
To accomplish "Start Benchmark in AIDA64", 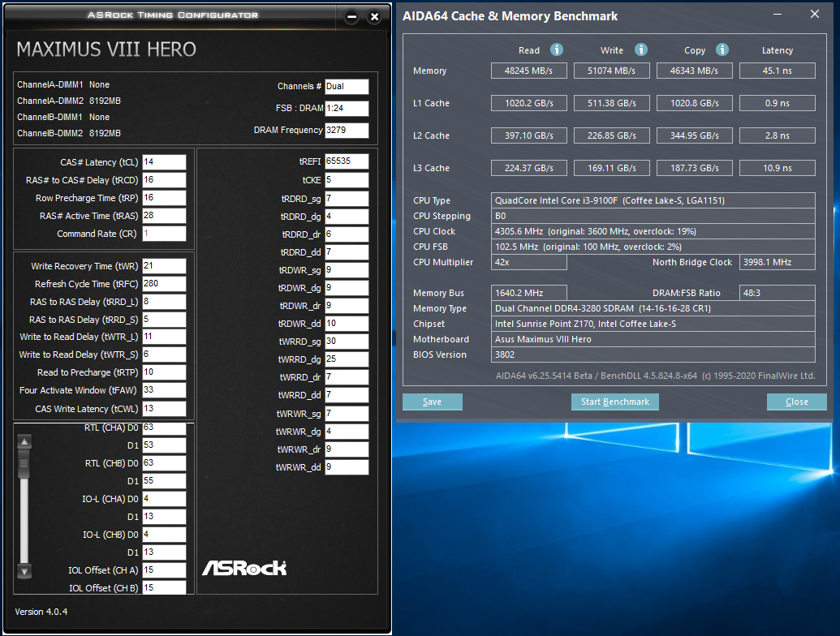I will (615, 402).
